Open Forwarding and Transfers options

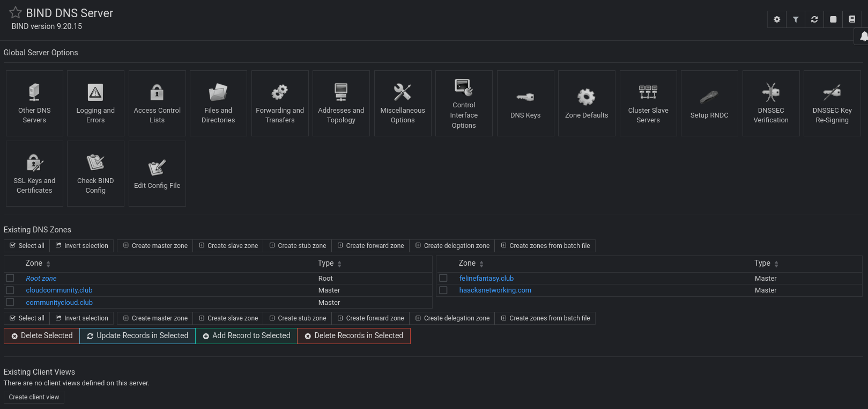coord(280,103)
